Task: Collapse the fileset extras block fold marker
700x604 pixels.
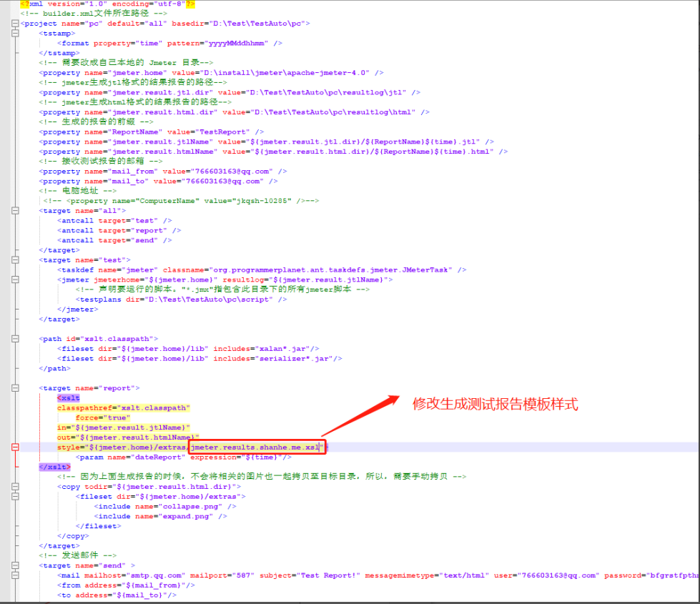Action: click(15, 496)
